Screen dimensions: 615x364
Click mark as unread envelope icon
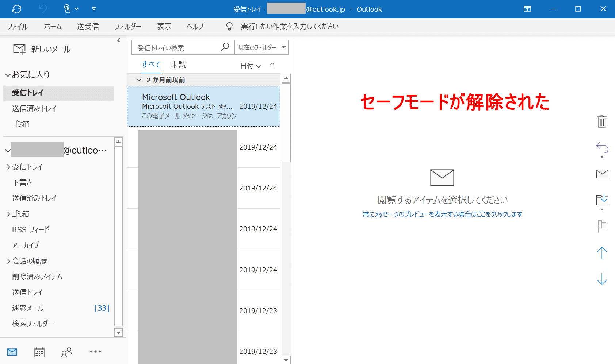(602, 174)
